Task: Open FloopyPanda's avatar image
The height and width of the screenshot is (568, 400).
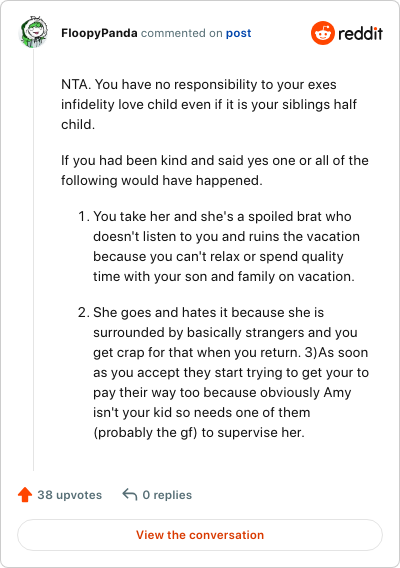Action: [x=33, y=32]
